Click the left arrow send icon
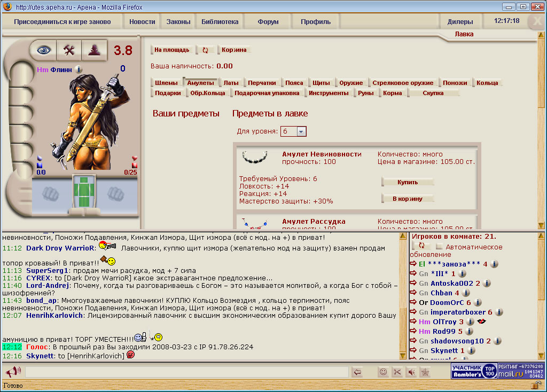The width and height of the screenshot is (547, 392). (x=357, y=372)
